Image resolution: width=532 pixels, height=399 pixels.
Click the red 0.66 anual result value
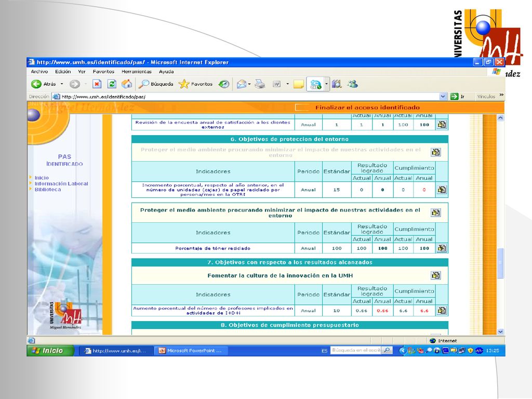[382, 311]
